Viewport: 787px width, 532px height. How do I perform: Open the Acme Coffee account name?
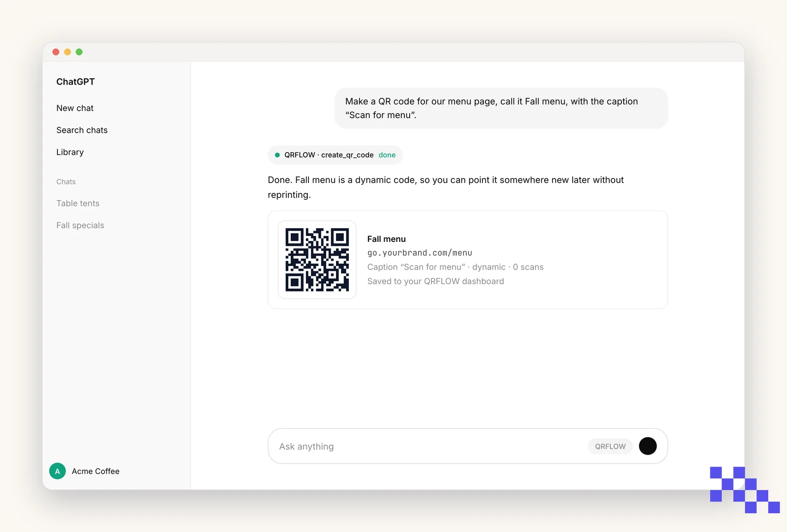click(95, 471)
